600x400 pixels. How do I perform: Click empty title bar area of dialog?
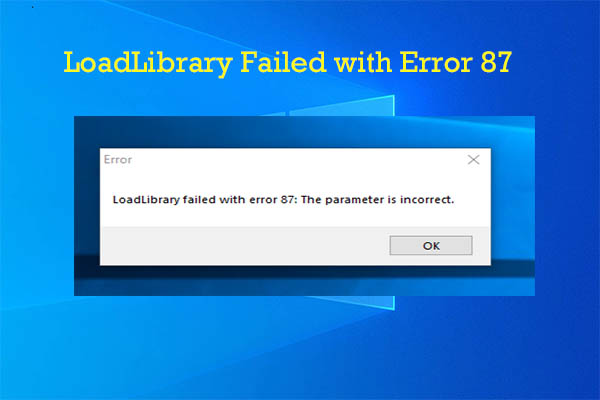point(298,160)
